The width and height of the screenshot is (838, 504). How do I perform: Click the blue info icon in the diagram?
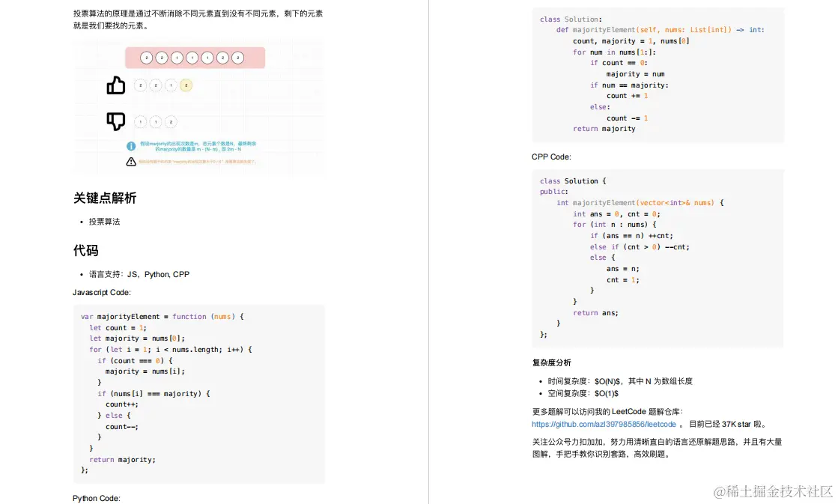tap(131, 146)
